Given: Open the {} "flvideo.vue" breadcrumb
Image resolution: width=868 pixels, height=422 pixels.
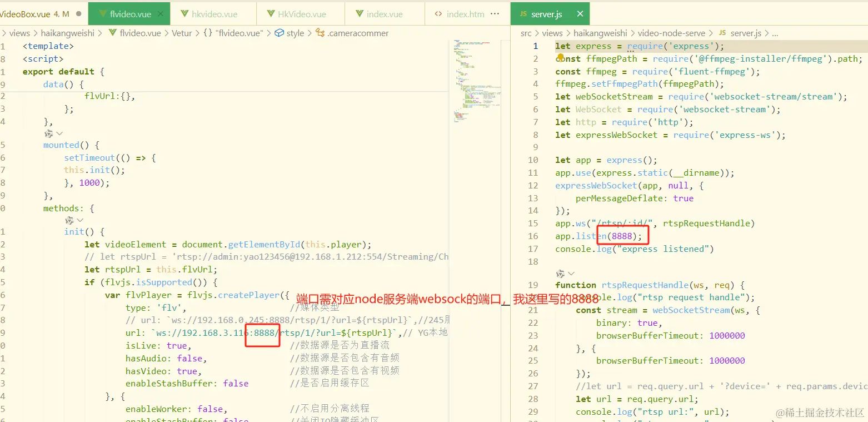Looking at the screenshot, I should pos(233,33).
